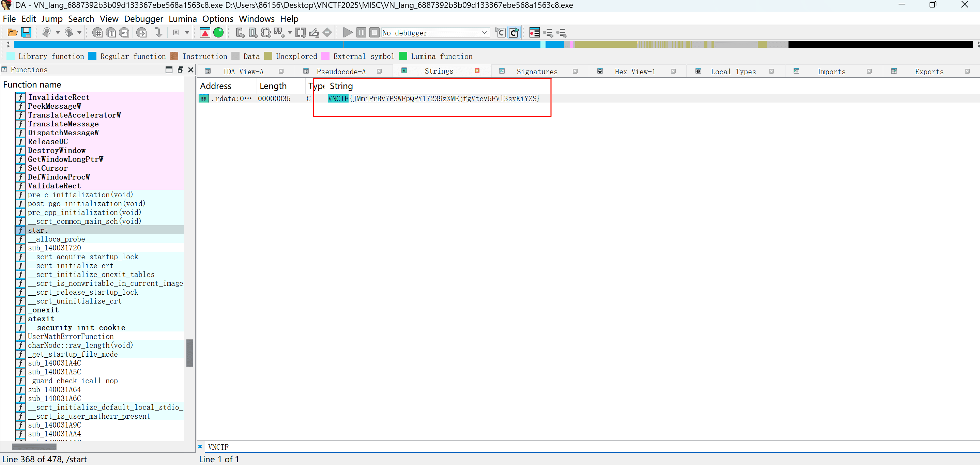Image resolution: width=980 pixels, height=465 pixels.
Task: Close the Strings tab
Action: coord(477,71)
